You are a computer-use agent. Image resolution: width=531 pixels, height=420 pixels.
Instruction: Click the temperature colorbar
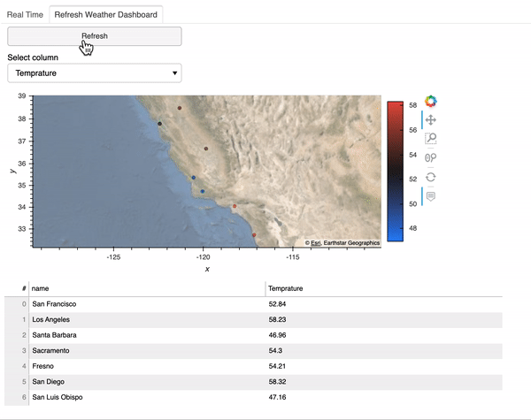(396, 172)
